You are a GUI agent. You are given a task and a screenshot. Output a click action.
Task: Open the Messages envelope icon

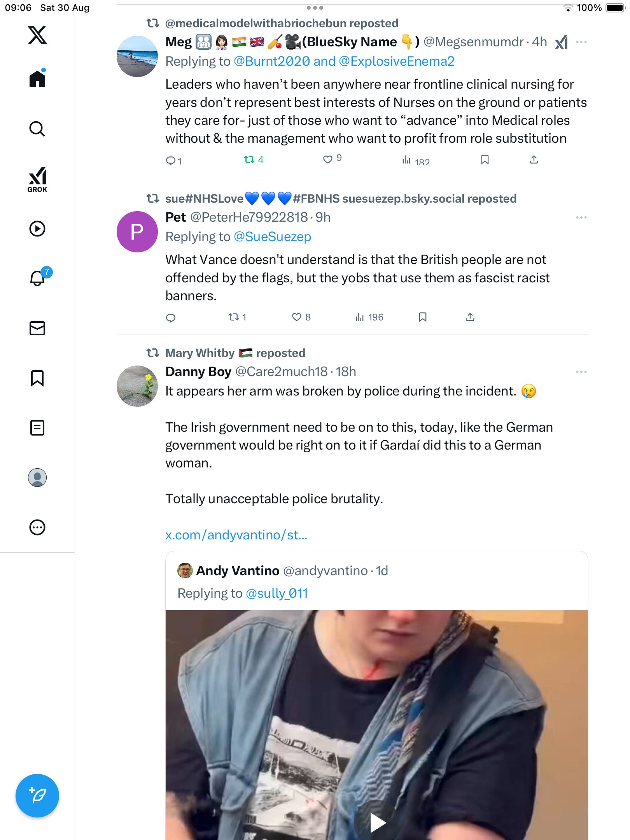37,328
